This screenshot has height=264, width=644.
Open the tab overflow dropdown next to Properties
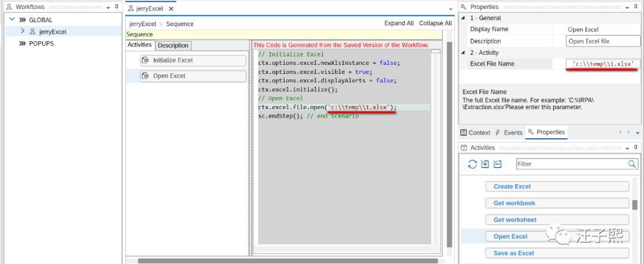click(637, 133)
